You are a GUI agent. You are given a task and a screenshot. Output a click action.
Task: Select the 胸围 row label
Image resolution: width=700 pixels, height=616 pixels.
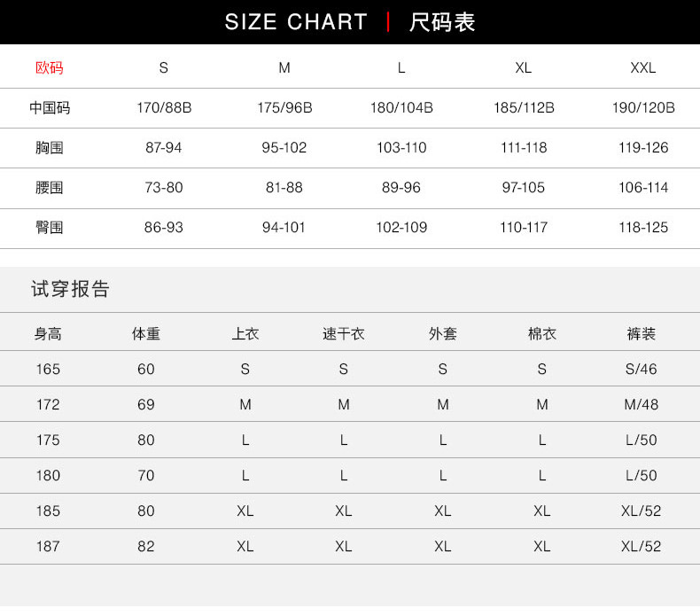click(x=50, y=148)
